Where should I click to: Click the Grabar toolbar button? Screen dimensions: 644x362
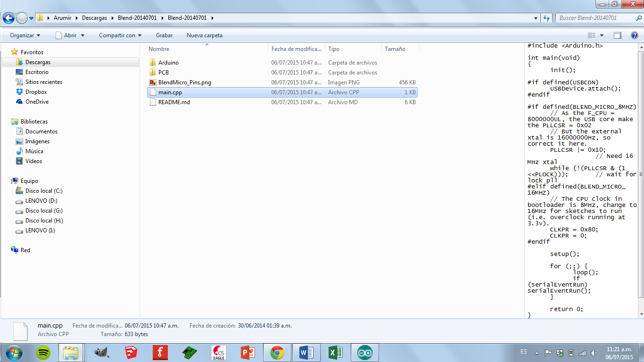(164, 35)
